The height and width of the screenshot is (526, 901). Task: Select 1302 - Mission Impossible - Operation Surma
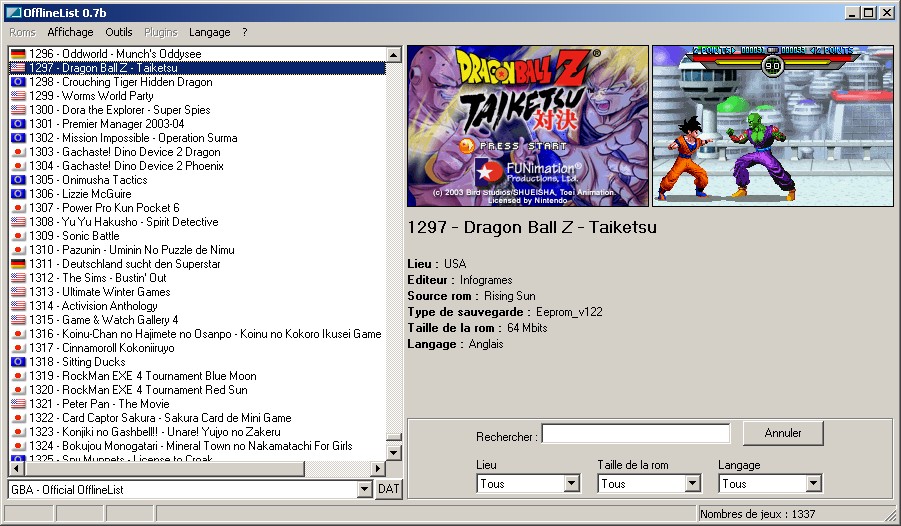133,138
